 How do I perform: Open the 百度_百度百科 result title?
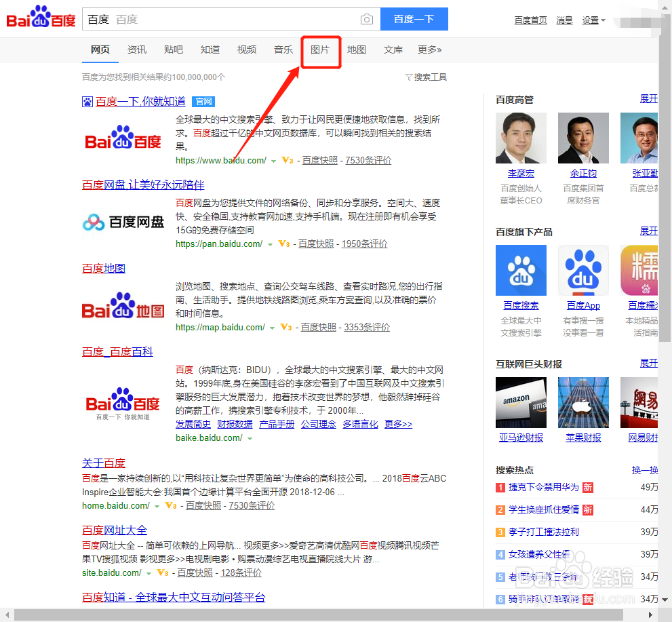[x=117, y=352]
